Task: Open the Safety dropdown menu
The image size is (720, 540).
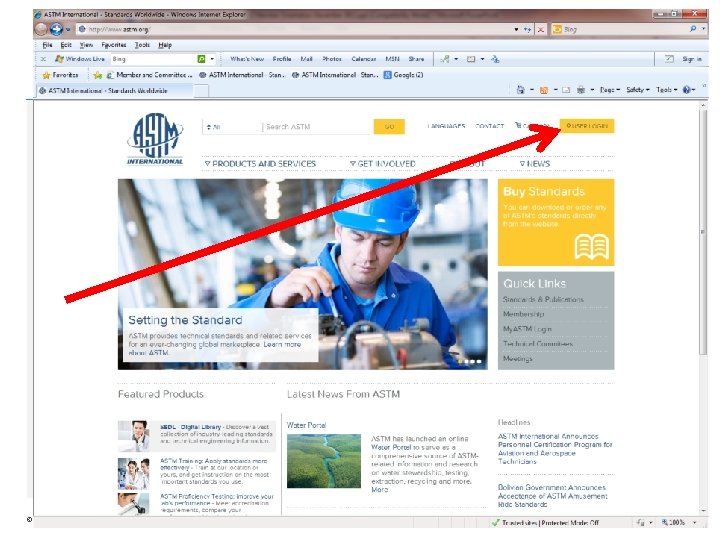Action: click(x=638, y=90)
